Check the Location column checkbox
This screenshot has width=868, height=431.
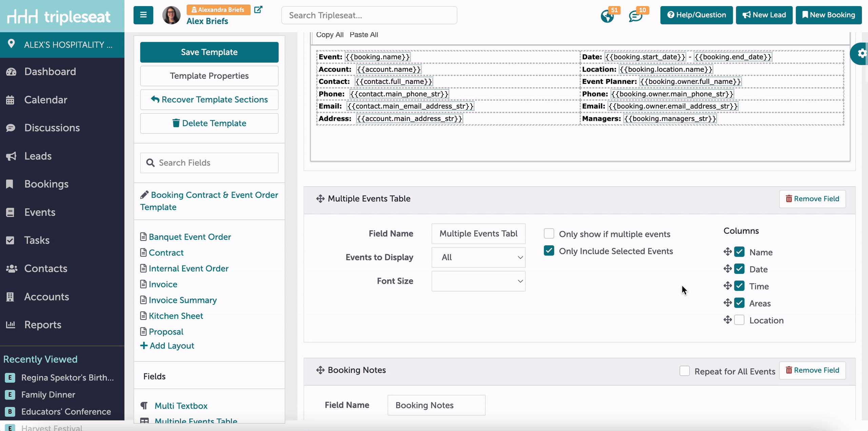click(739, 320)
